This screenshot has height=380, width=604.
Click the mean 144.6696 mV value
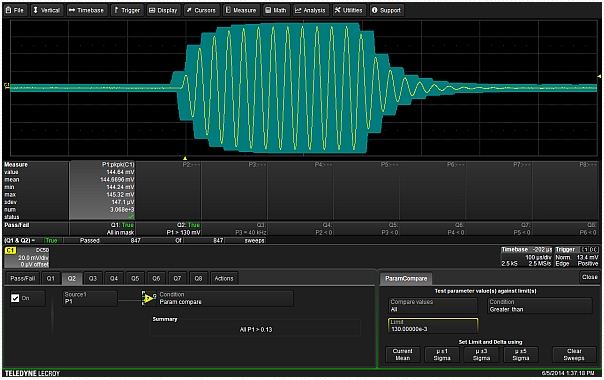[117, 180]
